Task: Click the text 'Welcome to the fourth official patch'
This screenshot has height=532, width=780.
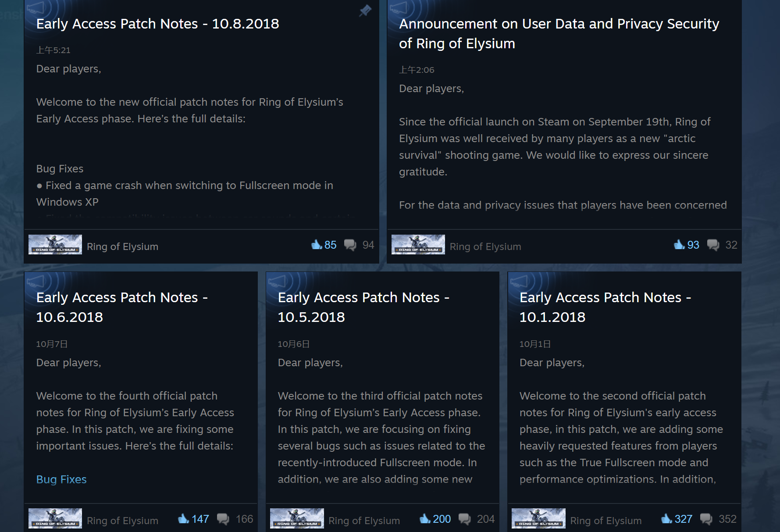Action: pos(127,396)
